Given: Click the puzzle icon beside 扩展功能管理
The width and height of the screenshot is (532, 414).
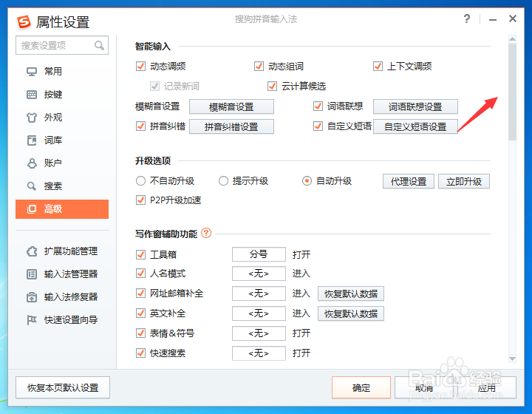Looking at the screenshot, I should pyautogui.click(x=32, y=251).
